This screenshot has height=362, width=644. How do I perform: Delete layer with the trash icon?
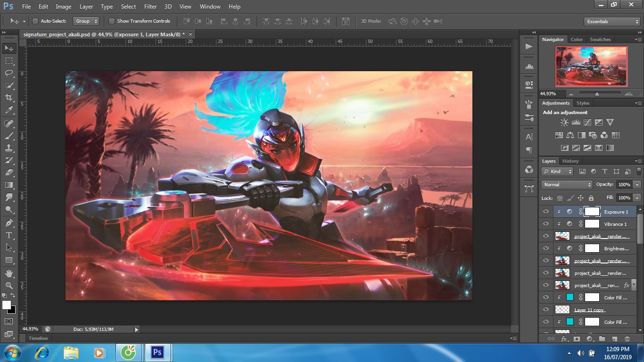[x=627, y=339]
